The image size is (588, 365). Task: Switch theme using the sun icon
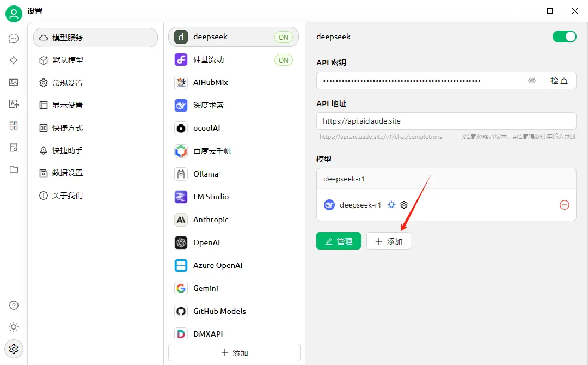pos(14,327)
